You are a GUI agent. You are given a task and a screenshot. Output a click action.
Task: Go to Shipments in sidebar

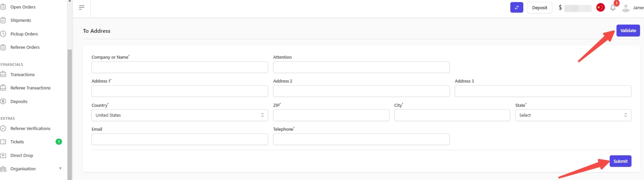click(x=21, y=20)
